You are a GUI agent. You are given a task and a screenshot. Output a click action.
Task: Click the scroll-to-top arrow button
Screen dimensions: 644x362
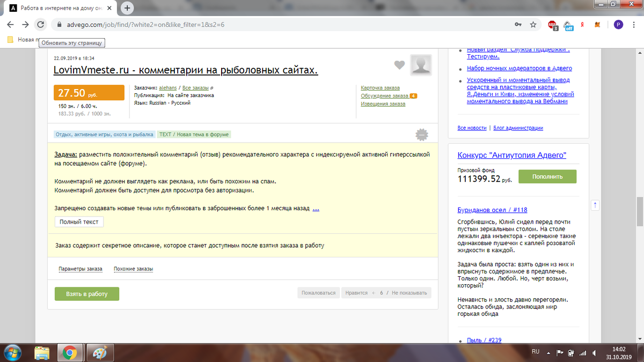(595, 206)
